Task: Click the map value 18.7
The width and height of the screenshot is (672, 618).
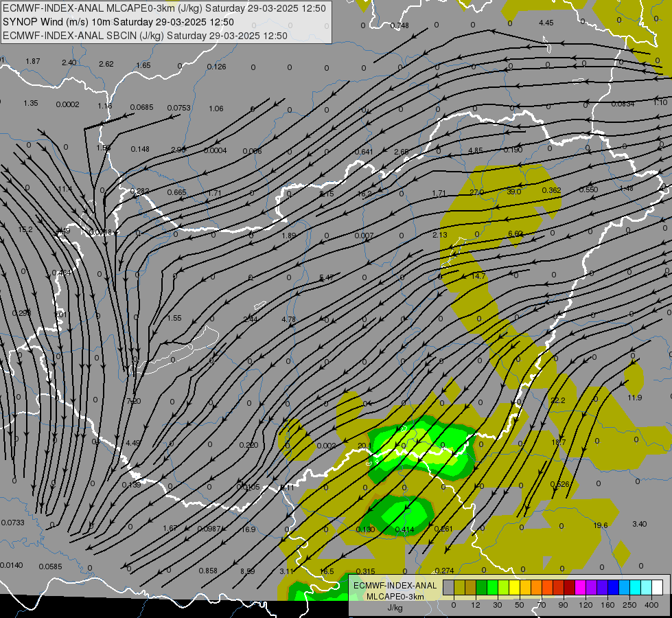Action: pos(559,442)
